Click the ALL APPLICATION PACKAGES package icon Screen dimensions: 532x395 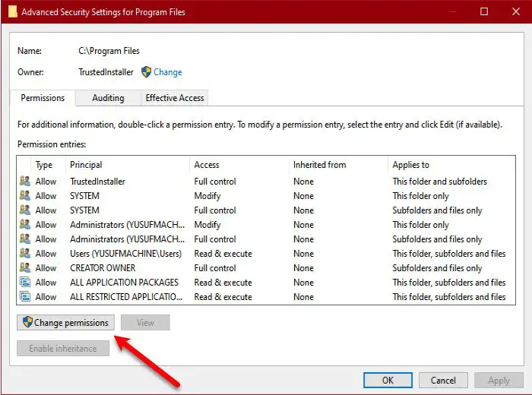[25, 282]
